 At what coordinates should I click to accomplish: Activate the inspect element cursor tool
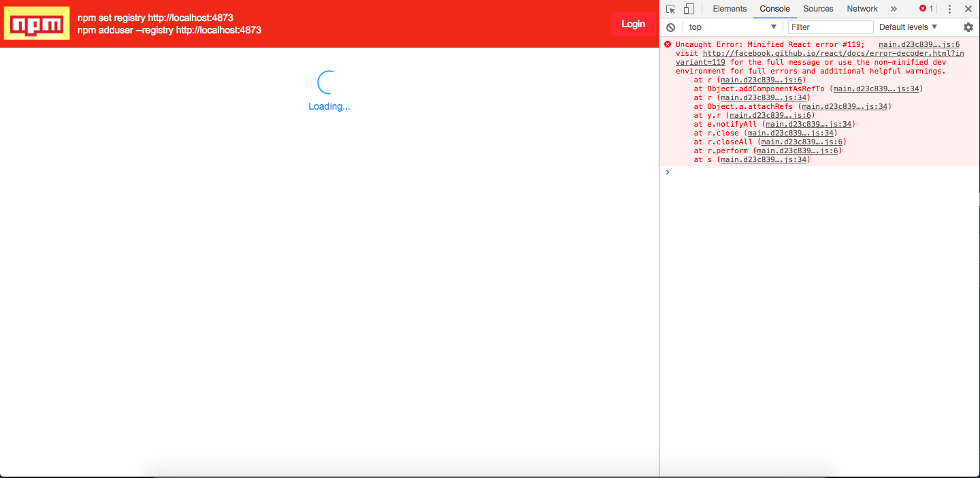[x=670, y=9]
